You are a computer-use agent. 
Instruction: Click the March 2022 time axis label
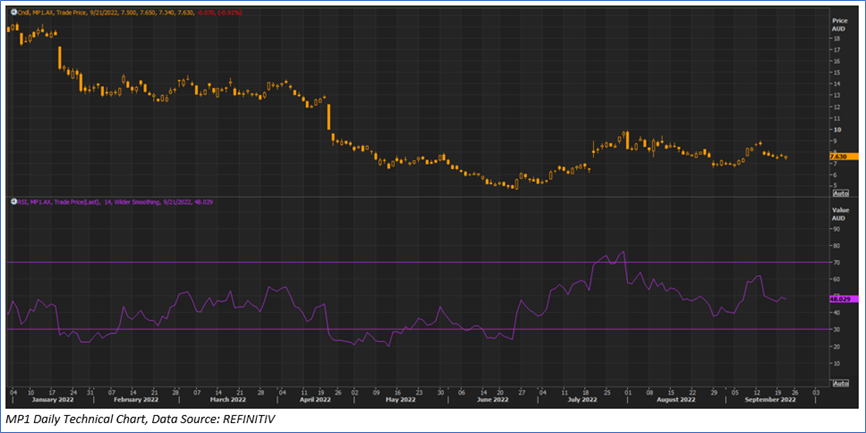[x=230, y=399]
